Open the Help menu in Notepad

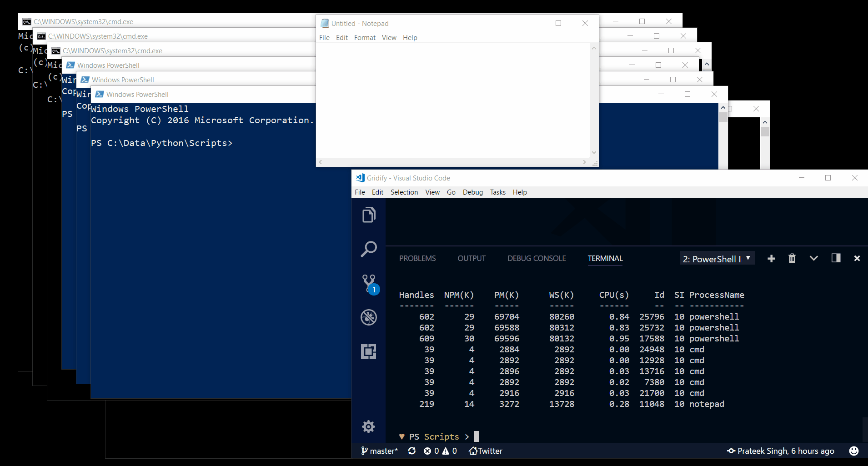tap(410, 38)
